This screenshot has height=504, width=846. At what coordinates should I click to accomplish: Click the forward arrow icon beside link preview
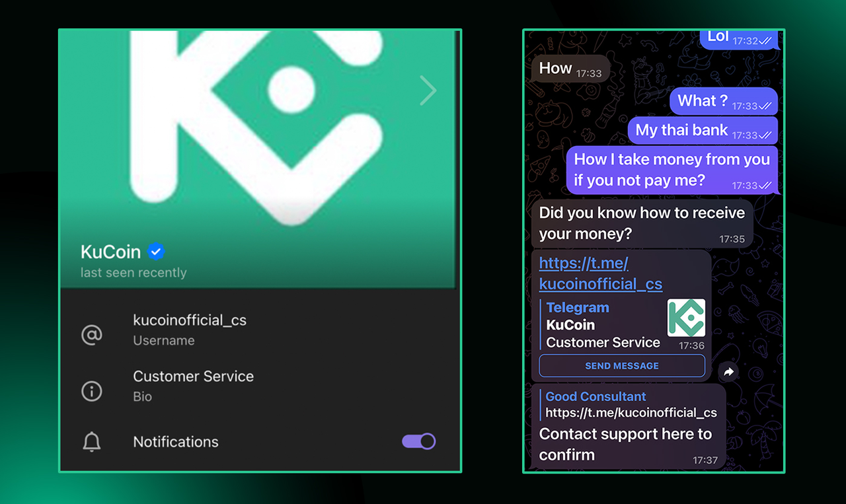(x=728, y=373)
